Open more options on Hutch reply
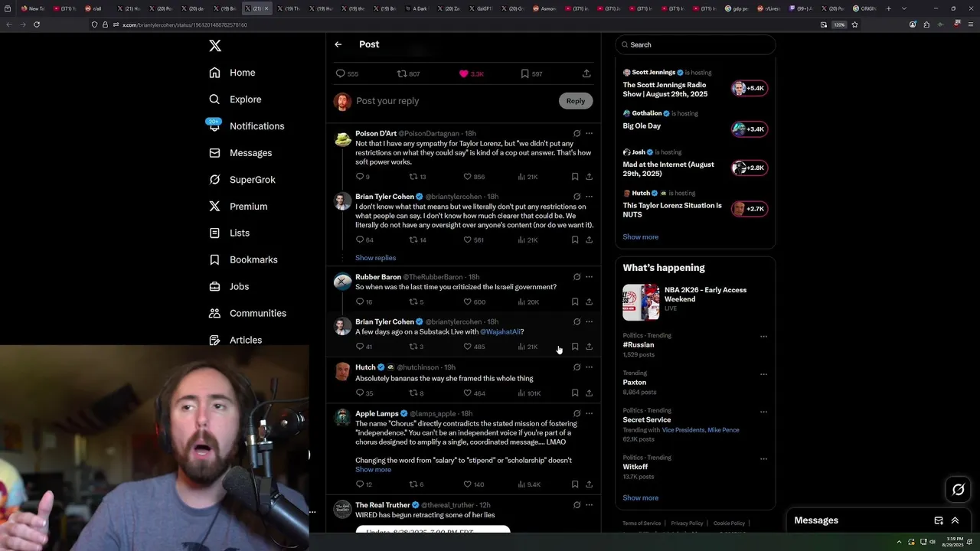Viewport: 980px width, 551px height. coord(589,367)
